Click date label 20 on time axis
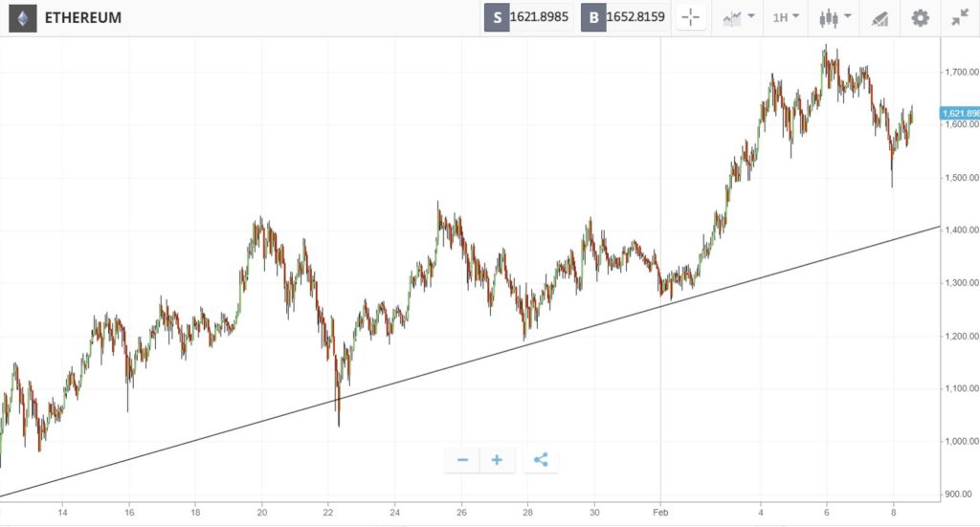This screenshot has width=980, height=527. 262,513
